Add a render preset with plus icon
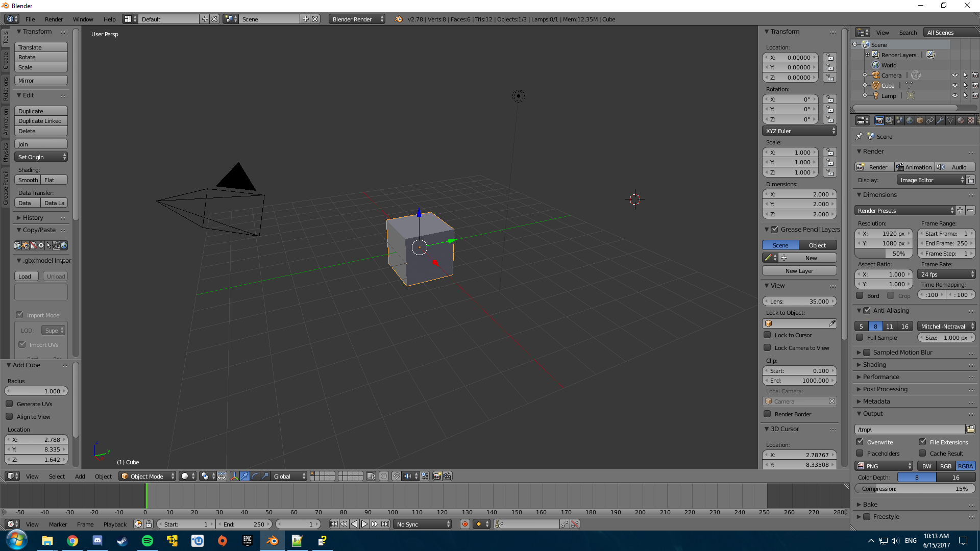The height and width of the screenshot is (551, 980). pyautogui.click(x=960, y=210)
